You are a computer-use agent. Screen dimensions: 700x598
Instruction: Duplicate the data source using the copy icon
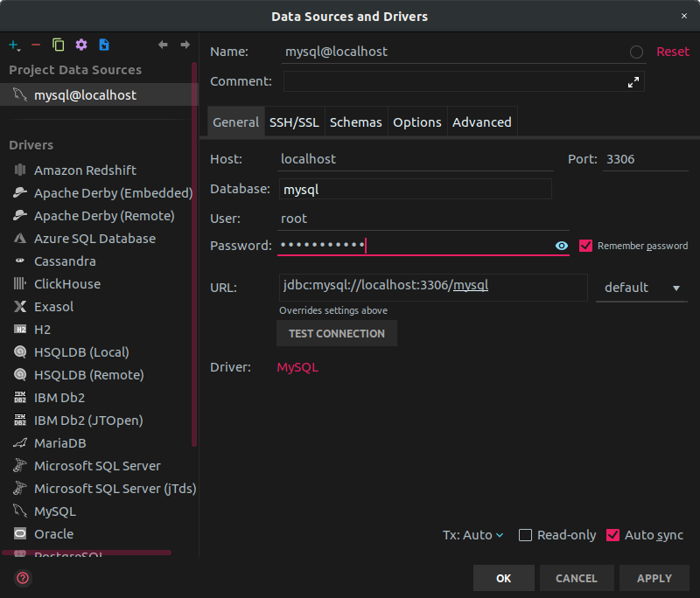59,45
